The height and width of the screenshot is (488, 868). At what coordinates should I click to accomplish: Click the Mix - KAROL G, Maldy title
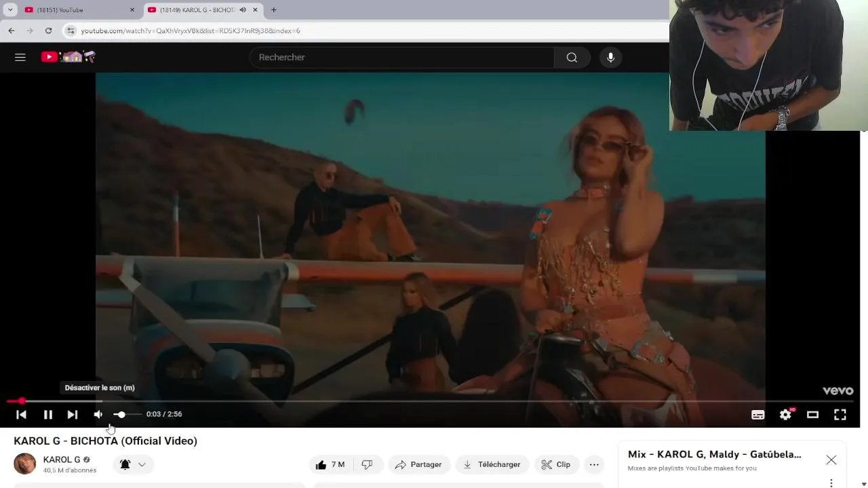point(715,454)
